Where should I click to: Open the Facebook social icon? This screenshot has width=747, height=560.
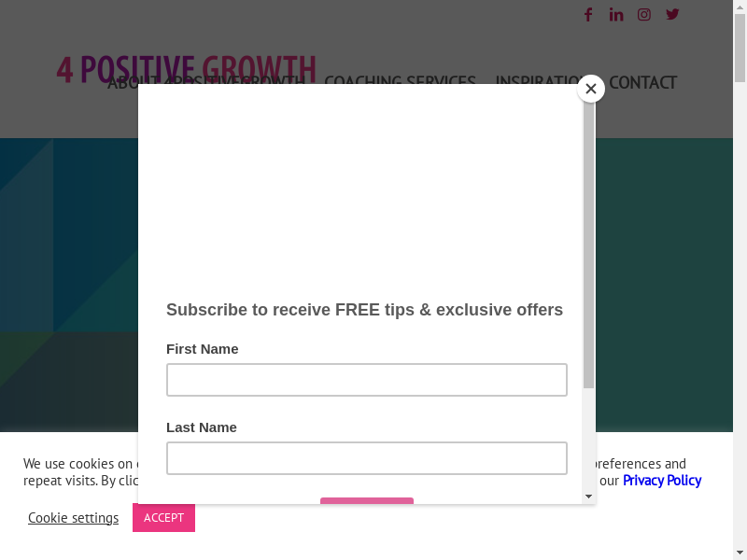pyautogui.click(x=588, y=14)
